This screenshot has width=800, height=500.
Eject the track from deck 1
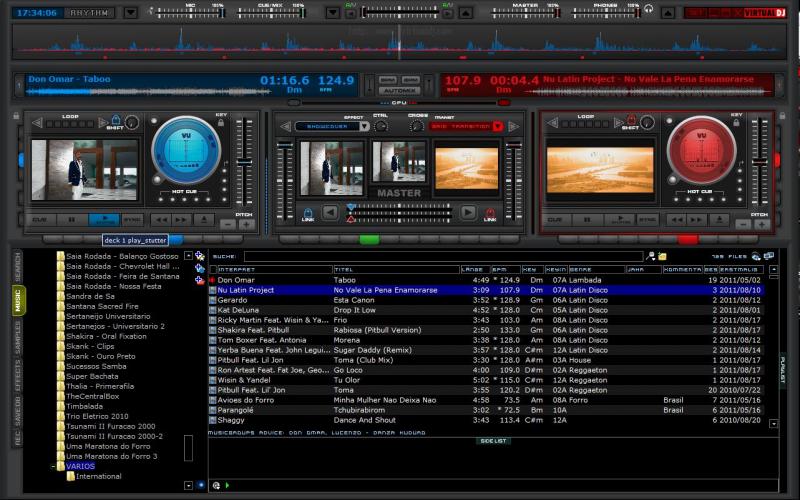coord(204,220)
